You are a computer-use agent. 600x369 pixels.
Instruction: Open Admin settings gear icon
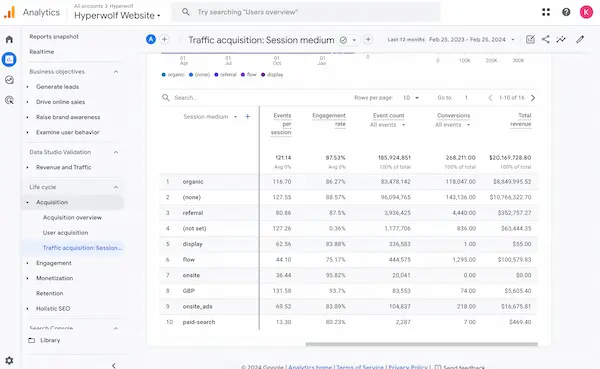tap(9, 360)
